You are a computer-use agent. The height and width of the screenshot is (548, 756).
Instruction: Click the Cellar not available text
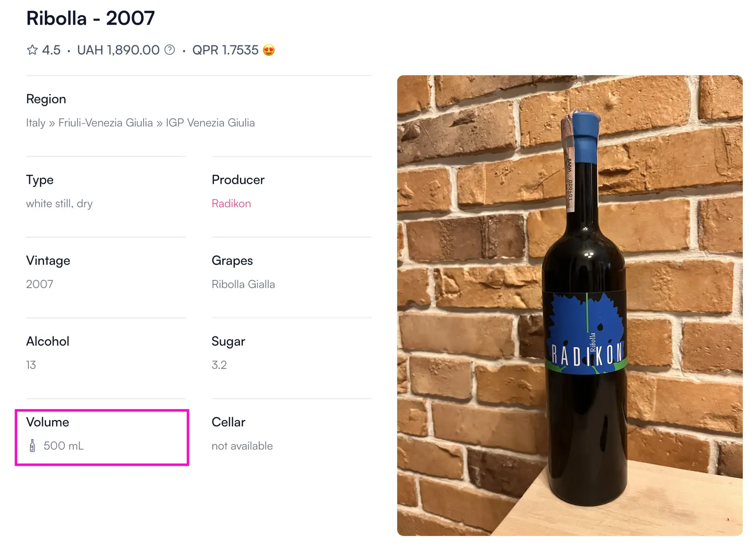pos(242,446)
